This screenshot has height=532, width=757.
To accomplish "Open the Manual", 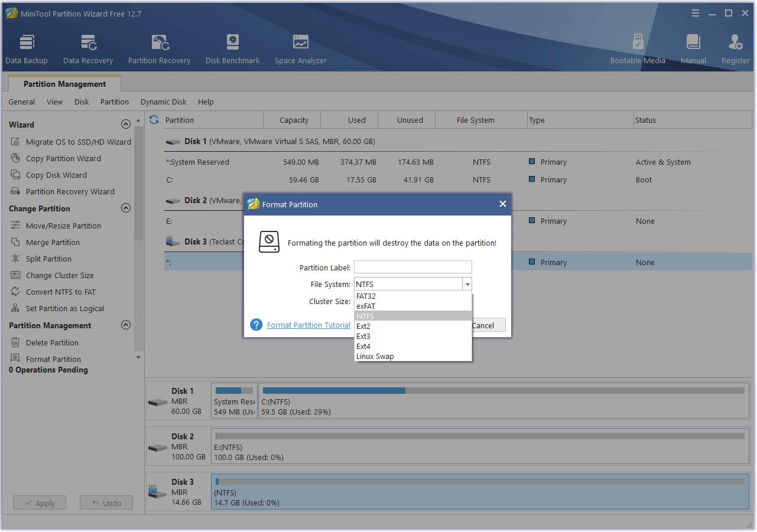I will coord(693,47).
